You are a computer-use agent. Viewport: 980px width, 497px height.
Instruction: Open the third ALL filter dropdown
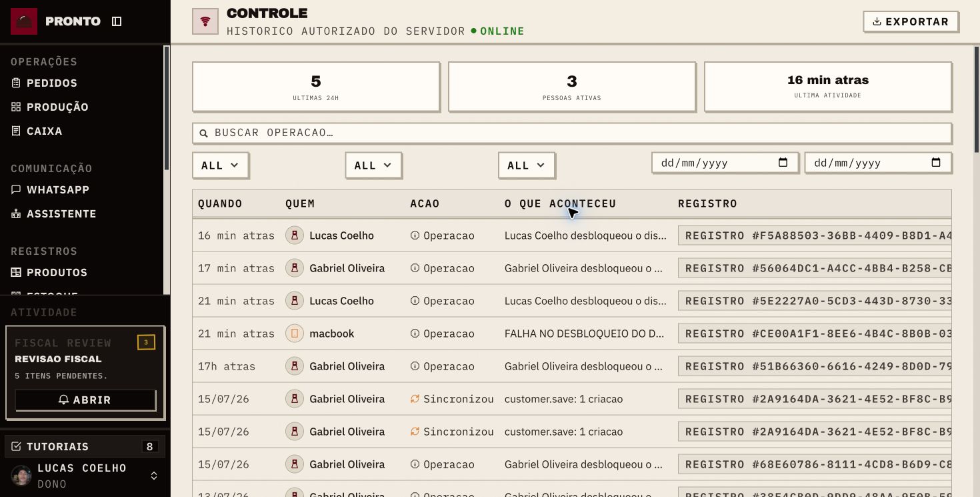527,165
